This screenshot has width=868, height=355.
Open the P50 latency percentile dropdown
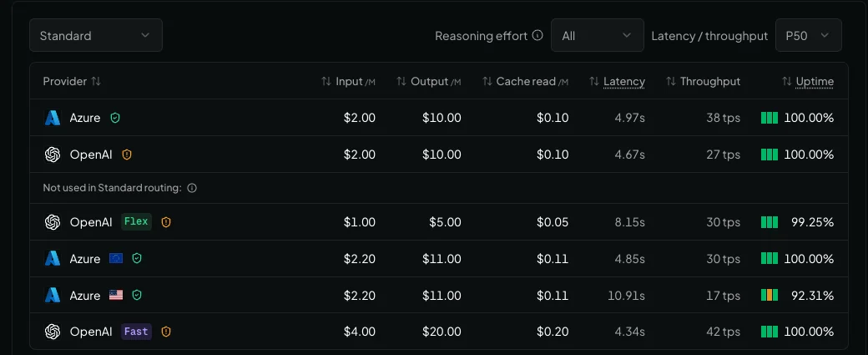[x=808, y=35]
